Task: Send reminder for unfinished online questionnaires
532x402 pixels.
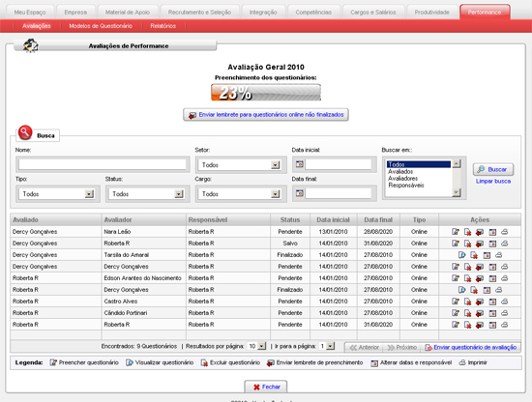Action: (266, 115)
